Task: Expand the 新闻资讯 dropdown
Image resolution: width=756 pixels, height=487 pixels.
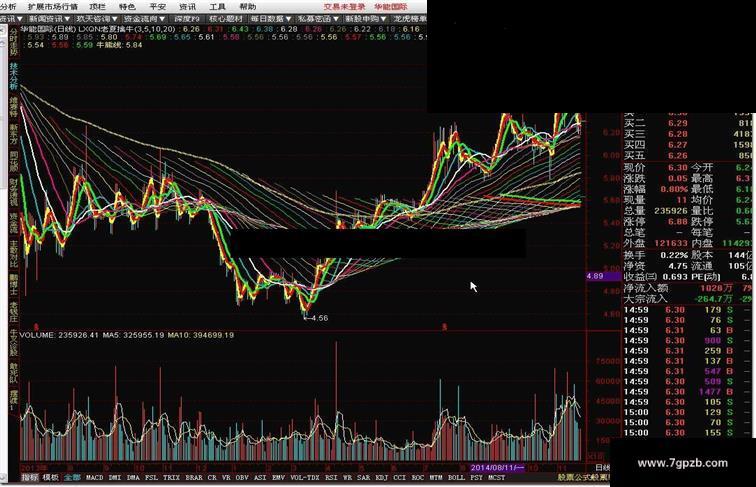Action: [x=50, y=19]
